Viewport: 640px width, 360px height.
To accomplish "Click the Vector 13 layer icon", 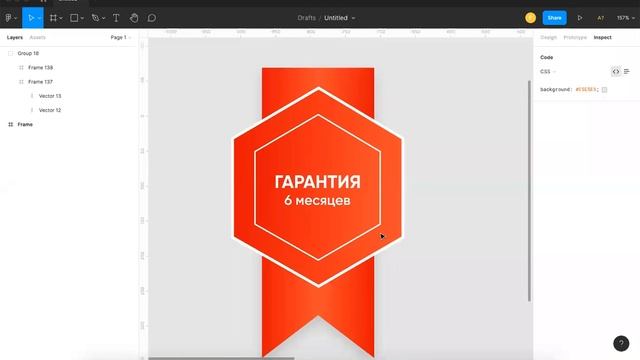I will coord(32,96).
